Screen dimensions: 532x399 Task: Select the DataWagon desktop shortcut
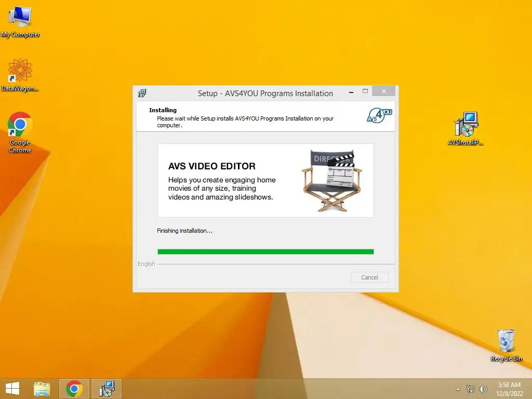pos(20,75)
